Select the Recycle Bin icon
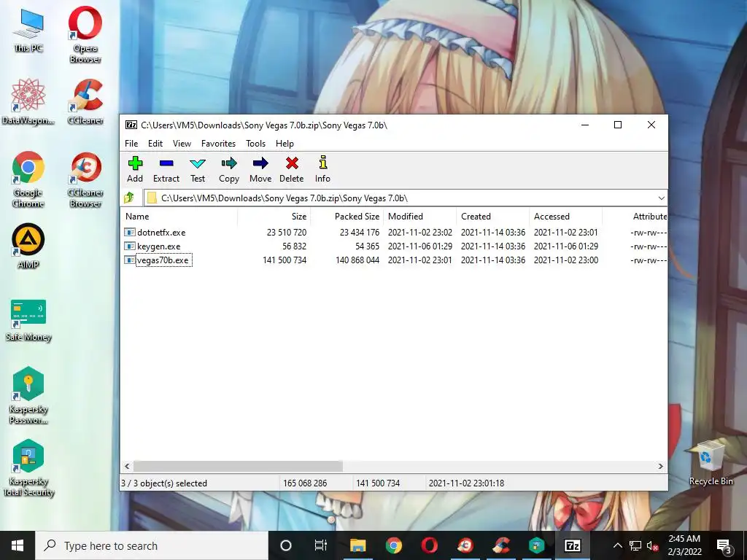The image size is (747, 560). point(711,463)
